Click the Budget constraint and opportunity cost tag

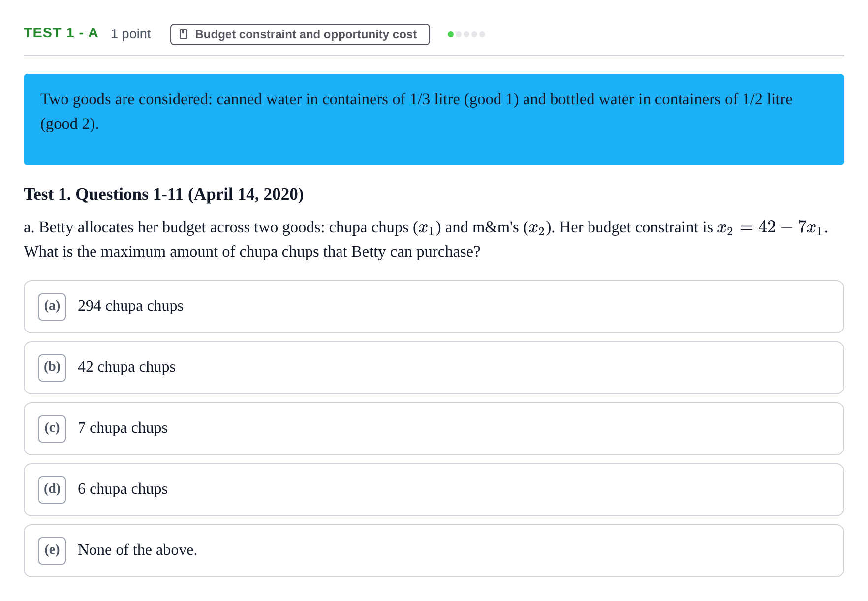[300, 34]
